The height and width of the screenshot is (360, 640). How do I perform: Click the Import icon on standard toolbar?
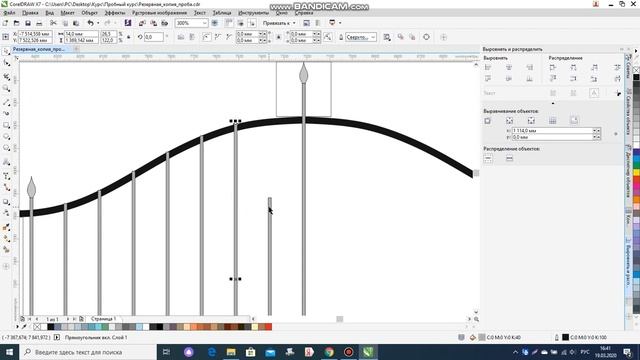[142, 23]
